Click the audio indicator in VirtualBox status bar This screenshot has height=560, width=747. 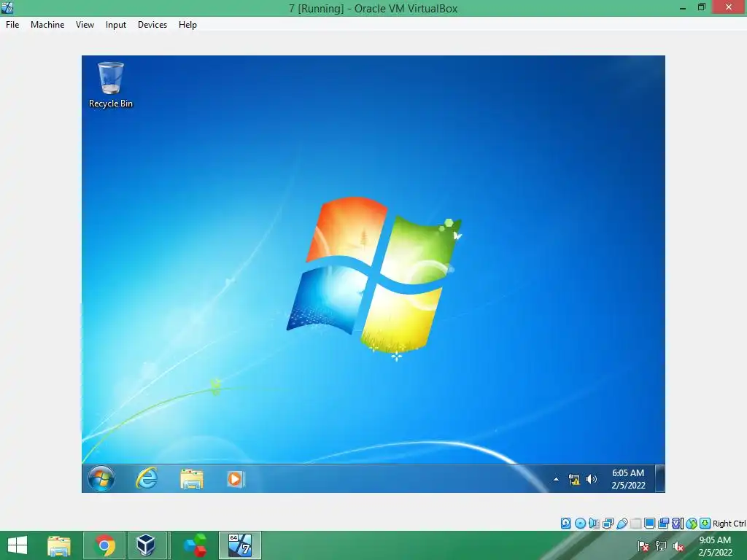tap(594, 524)
